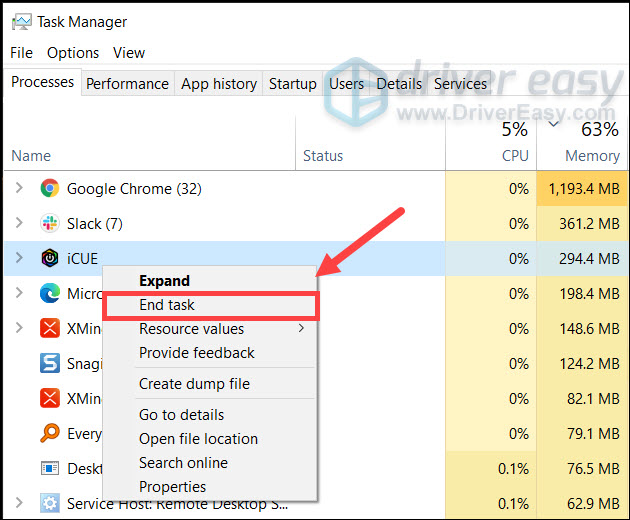
Task: Choose Open file location in context menu
Action: [x=198, y=439]
